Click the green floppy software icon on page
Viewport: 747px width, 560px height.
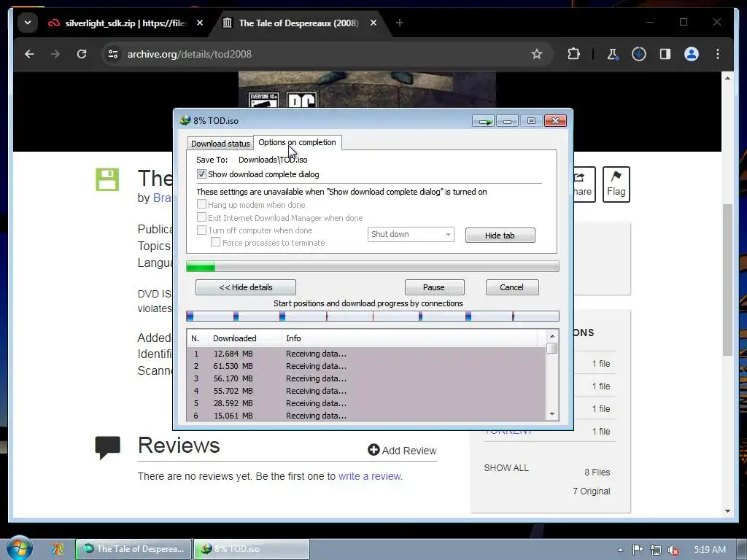coord(107,179)
